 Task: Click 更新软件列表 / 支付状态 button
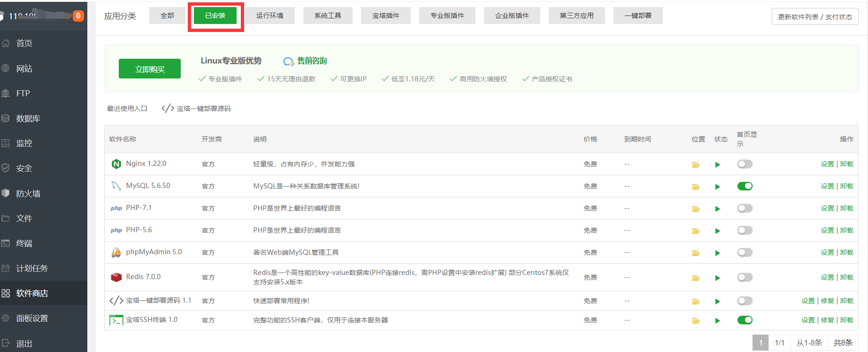click(815, 16)
